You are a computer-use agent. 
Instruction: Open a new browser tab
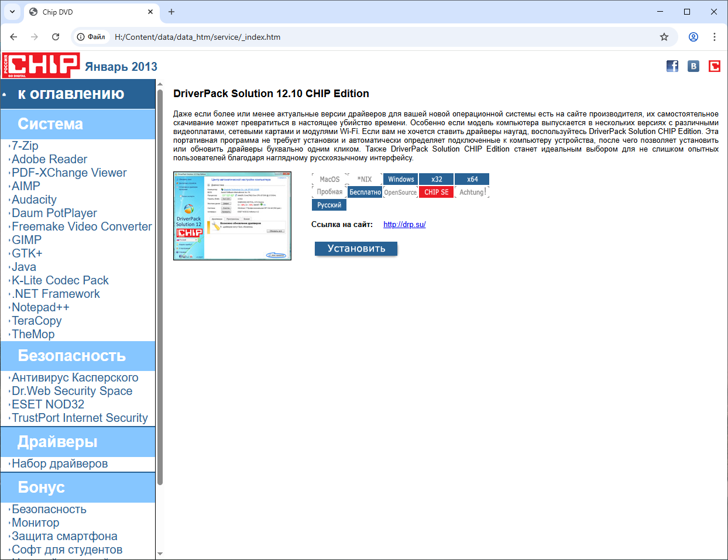coord(171,12)
